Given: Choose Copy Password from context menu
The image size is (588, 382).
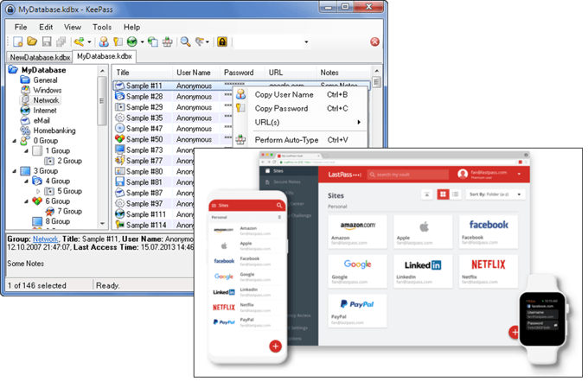Looking at the screenshot, I should (302, 109).
